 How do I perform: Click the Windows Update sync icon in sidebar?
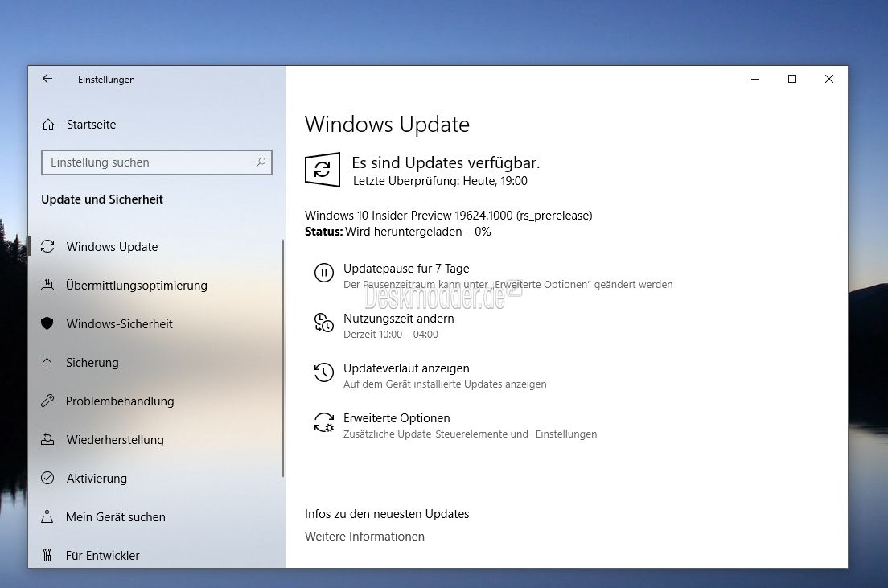point(47,246)
